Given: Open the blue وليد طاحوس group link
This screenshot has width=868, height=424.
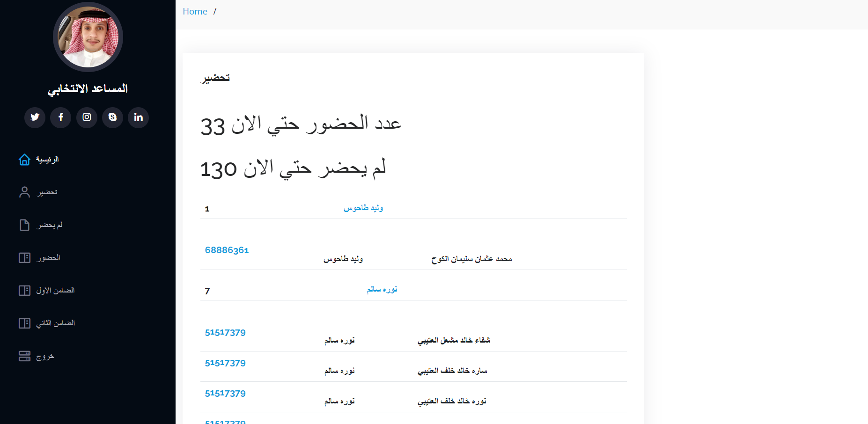Looking at the screenshot, I should click(363, 208).
